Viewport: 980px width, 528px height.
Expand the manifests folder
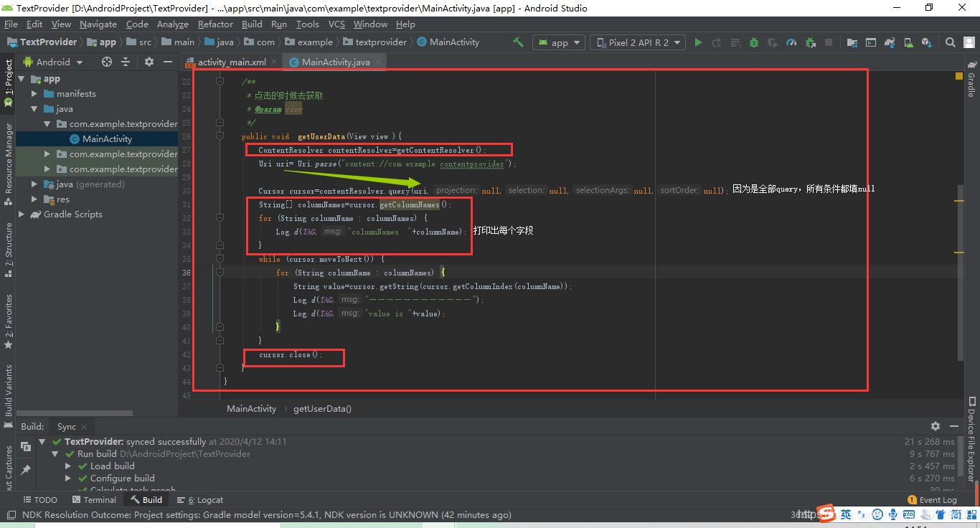pyautogui.click(x=34, y=94)
